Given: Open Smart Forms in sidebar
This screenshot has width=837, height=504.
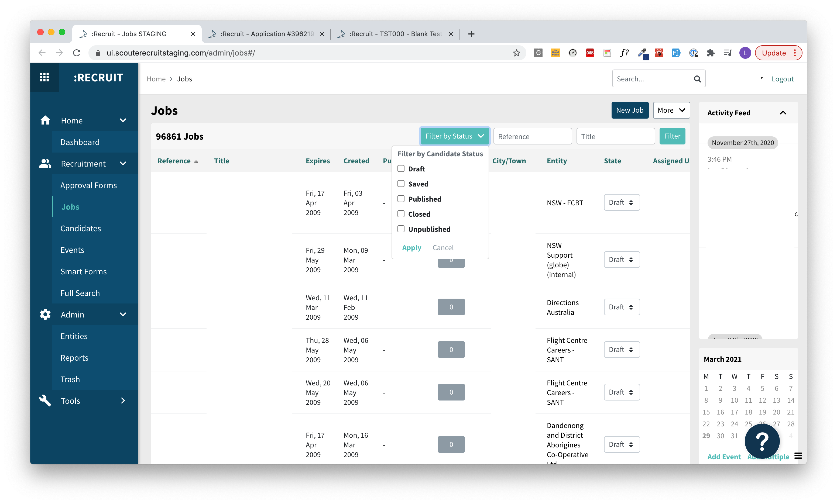Looking at the screenshot, I should (x=83, y=272).
